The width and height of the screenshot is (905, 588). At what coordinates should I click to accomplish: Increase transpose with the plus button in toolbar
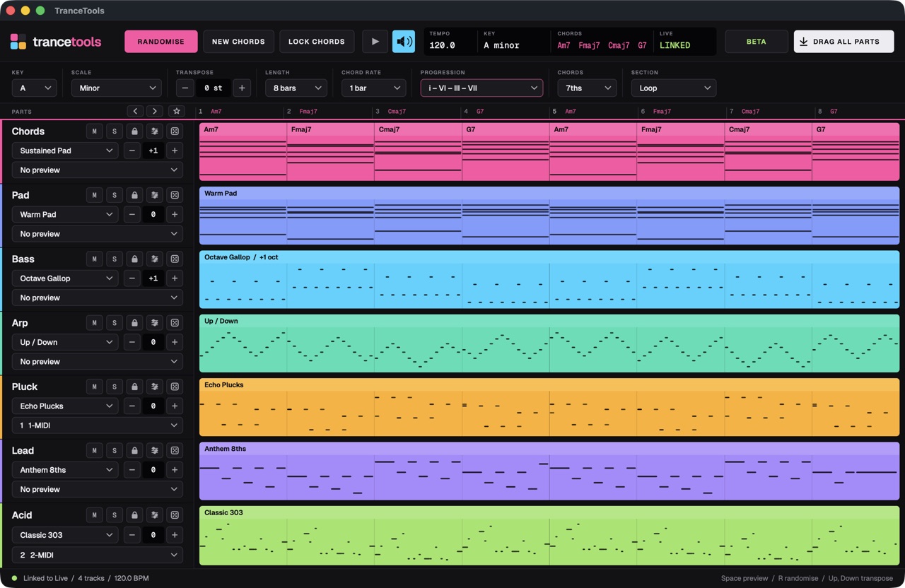[x=242, y=88]
